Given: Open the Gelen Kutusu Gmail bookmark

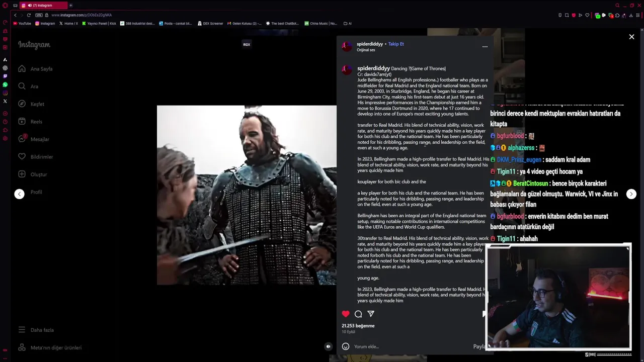Looking at the screenshot, I should [245, 24].
